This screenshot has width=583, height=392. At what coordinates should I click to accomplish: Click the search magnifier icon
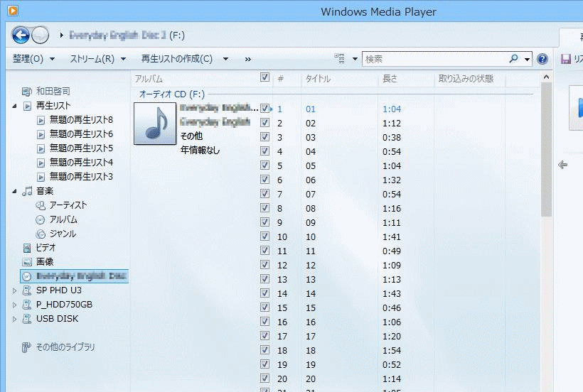pos(513,59)
